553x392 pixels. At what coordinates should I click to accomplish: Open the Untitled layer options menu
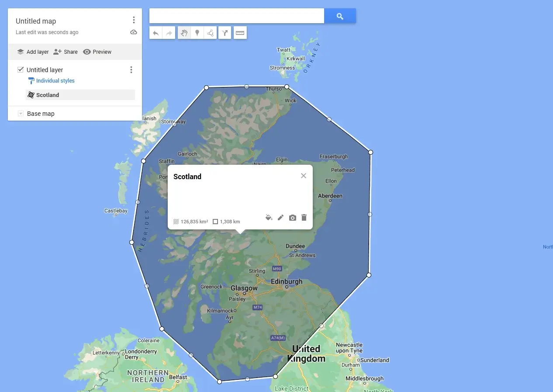tap(131, 69)
